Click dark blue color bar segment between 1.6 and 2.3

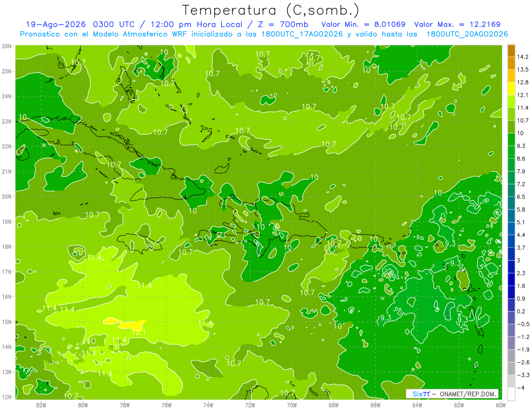(x=511, y=279)
